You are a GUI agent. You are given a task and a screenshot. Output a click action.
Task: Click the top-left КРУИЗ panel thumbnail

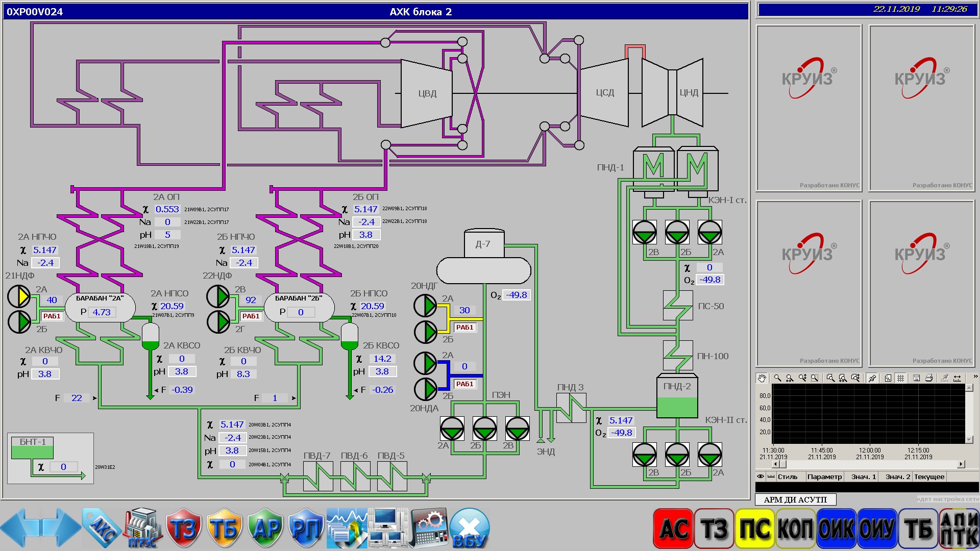tap(809, 108)
